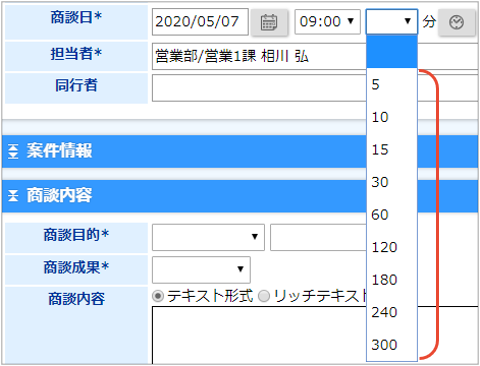
Task: Choose 10 minutes from the list
Action: tap(392, 117)
